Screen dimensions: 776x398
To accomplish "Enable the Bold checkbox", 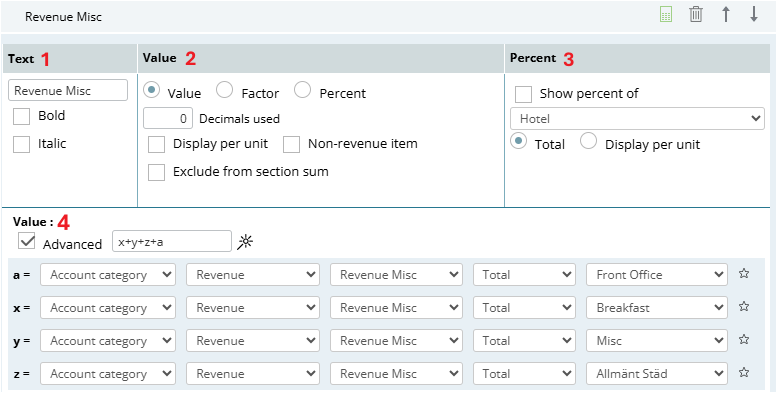I will pyautogui.click(x=21, y=116).
